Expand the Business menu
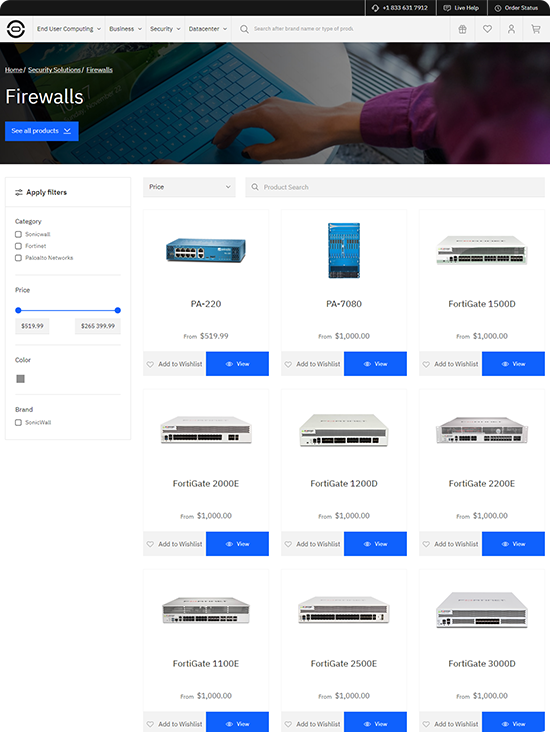The width and height of the screenshot is (550, 732). 125,29
